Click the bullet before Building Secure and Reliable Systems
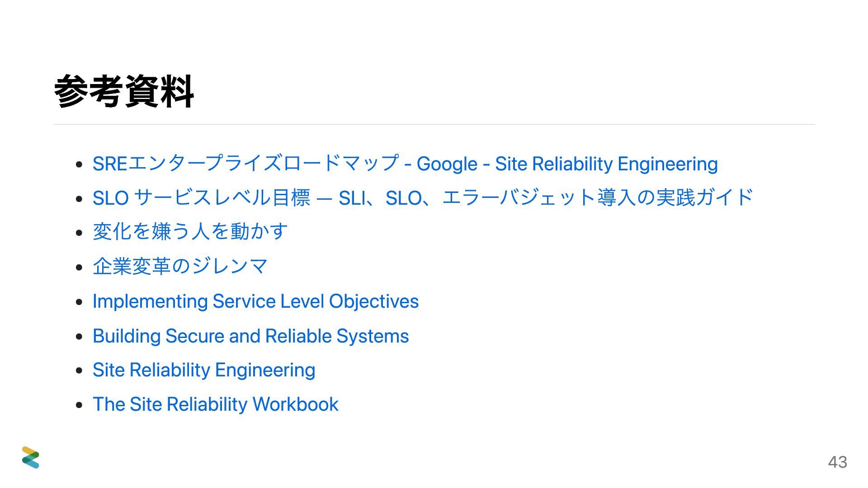The height and width of the screenshot is (488, 868). [x=79, y=336]
